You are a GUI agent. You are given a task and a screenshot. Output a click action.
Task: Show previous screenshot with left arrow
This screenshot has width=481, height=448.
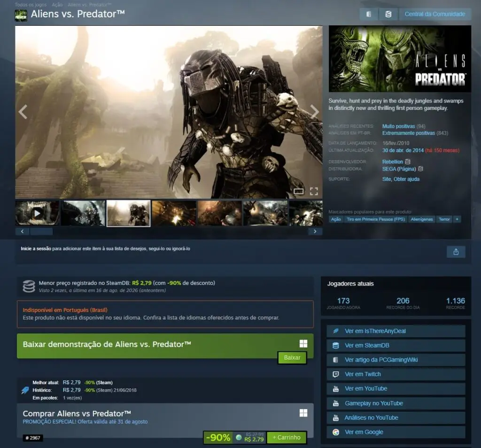(23, 112)
